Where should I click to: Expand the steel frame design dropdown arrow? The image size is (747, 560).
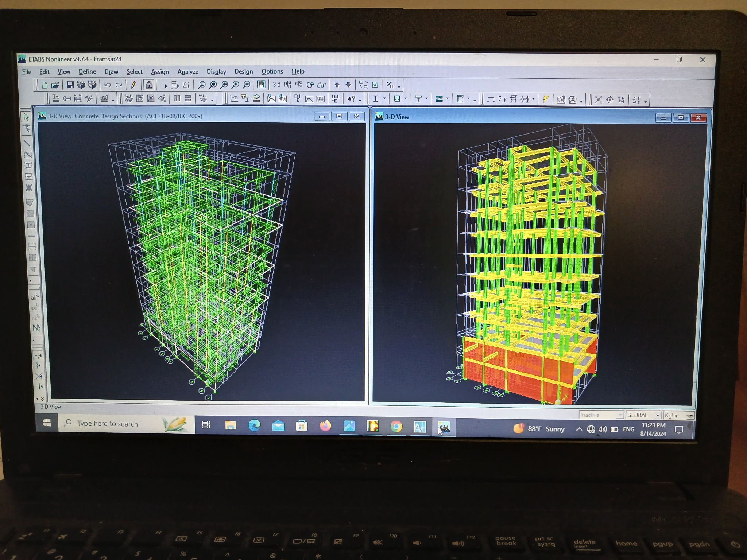[x=384, y=99]
